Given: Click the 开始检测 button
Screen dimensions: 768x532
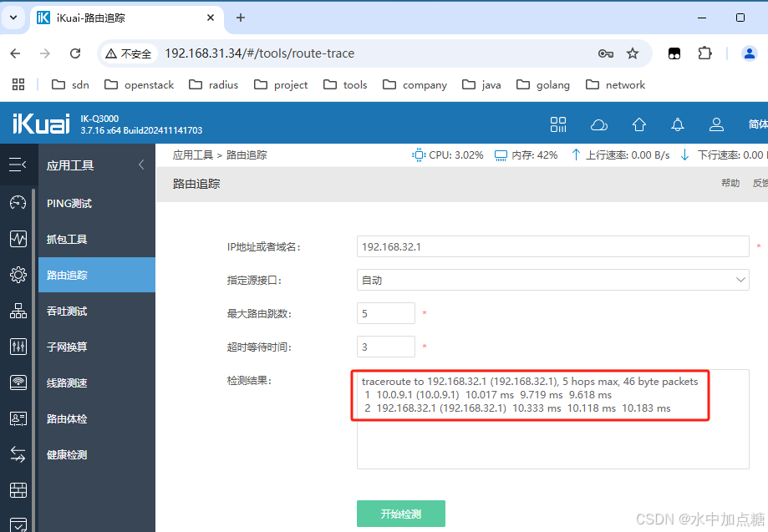Looking at the screenshot, I should click(x=400, y=514).
